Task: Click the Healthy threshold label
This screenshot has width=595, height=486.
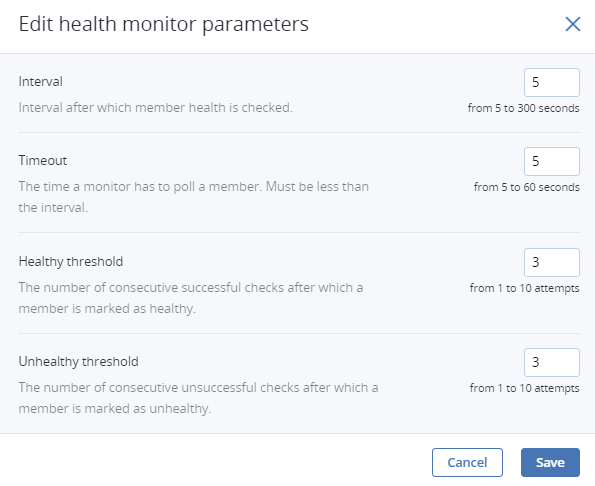Action: pyautogui.click(x=71, y=261)
